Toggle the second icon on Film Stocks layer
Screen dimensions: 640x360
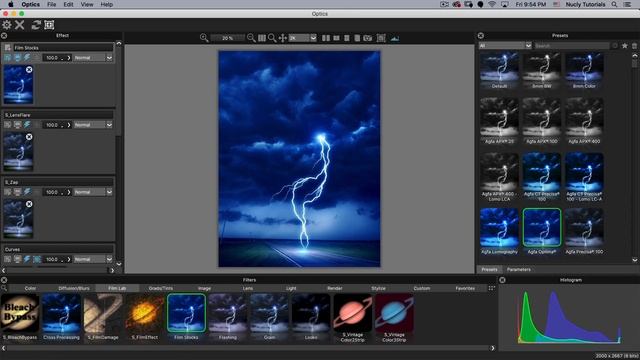coord(18,58)
